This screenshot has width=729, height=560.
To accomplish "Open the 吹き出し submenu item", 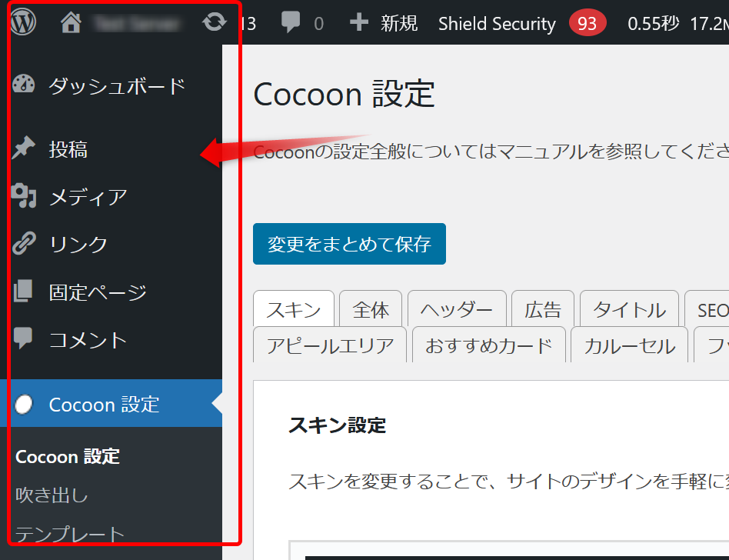I will point(52,495).
